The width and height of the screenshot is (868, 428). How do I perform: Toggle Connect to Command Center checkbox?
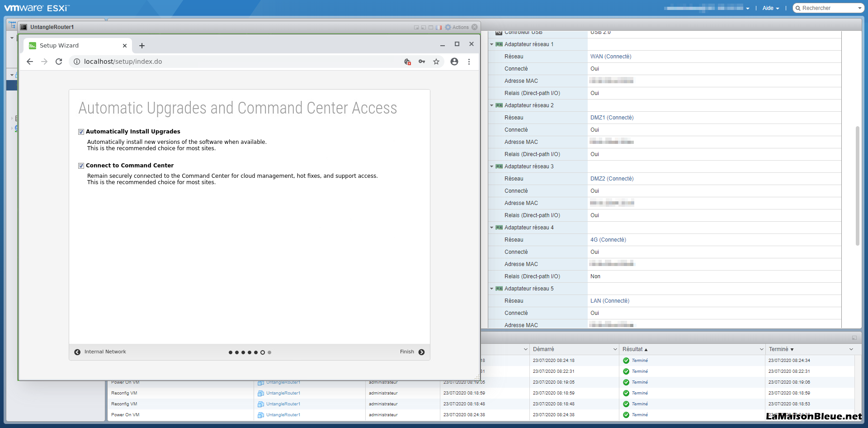[81, 166]
